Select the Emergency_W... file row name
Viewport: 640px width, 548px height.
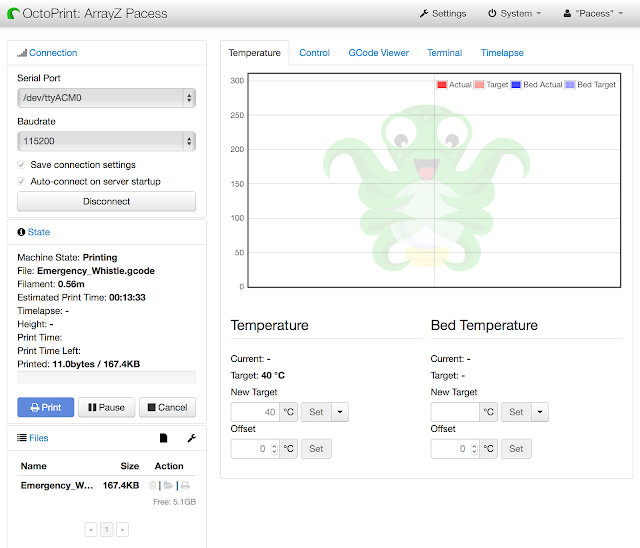(x=57, y=486)
